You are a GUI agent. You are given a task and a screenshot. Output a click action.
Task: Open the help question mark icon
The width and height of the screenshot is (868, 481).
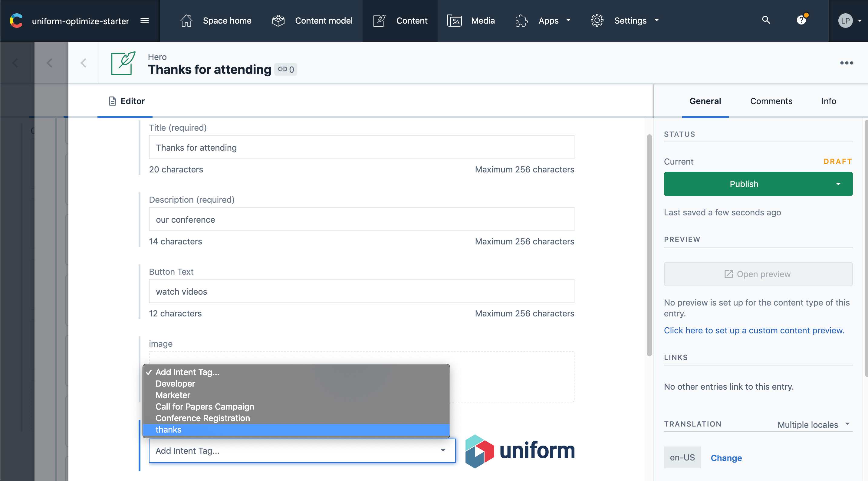coord(801,20)
